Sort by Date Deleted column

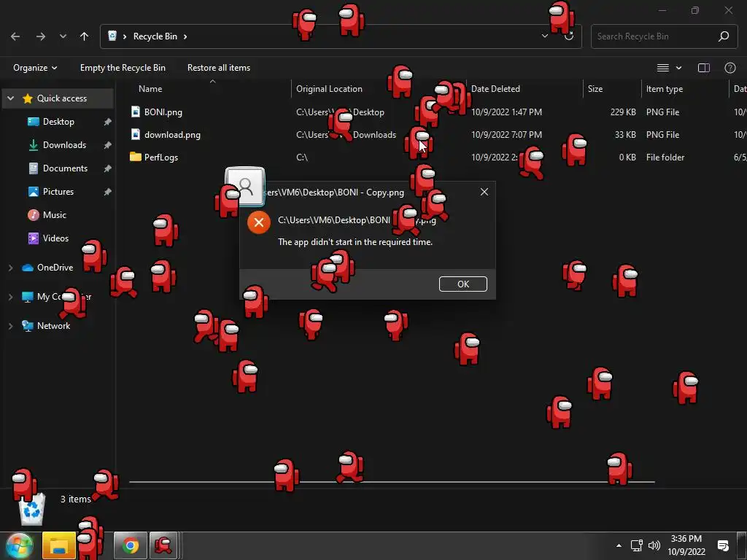(x=495, y=88)
